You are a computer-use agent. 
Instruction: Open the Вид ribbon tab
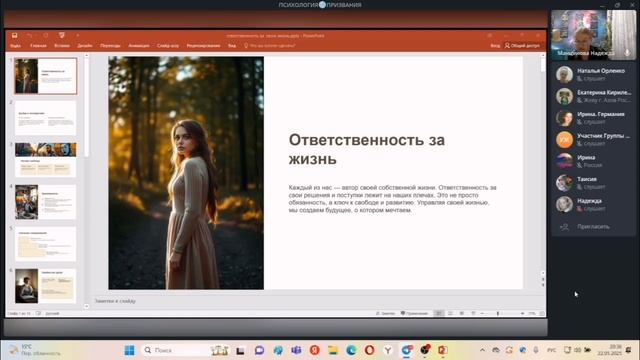pos(232,46)
